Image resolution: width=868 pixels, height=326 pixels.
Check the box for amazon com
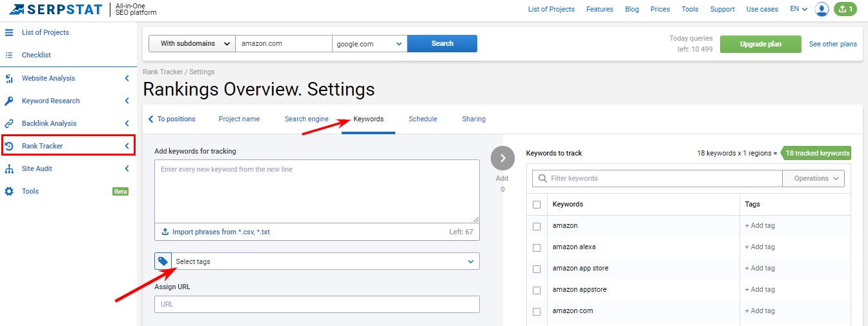pos(537,311)
